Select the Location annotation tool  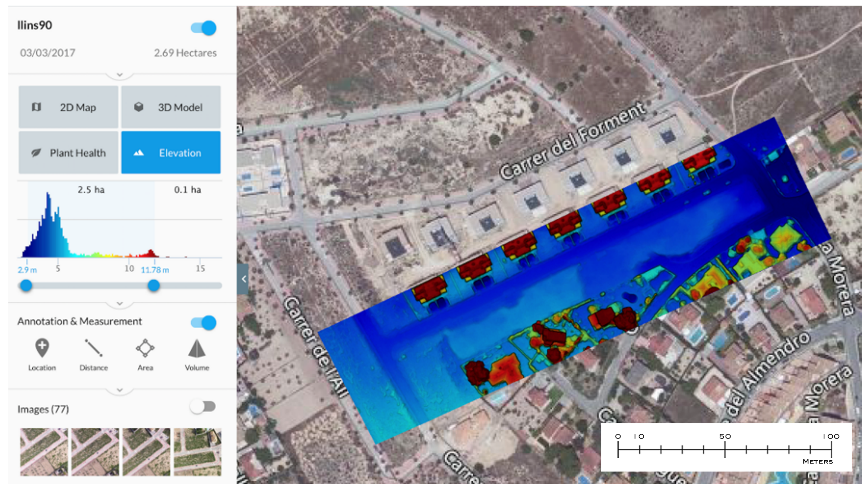pos(41,347)
